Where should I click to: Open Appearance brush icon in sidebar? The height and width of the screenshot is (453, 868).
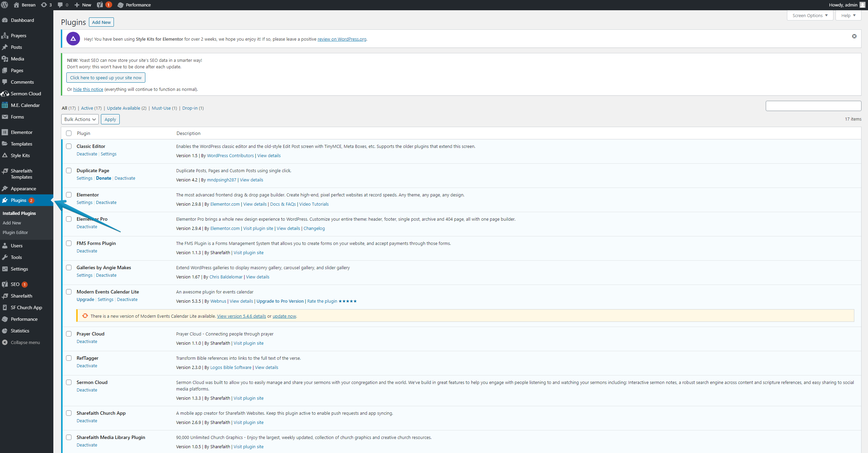(x=5, y=189)
